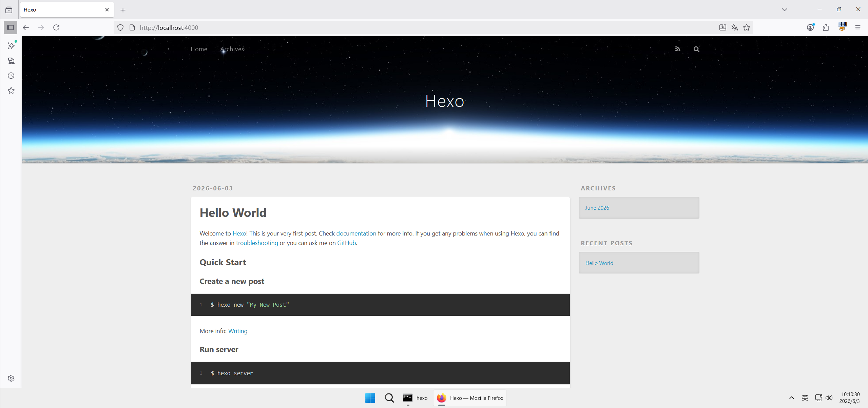Screen dimensions: 868x408
Task: Open the Extensions puzzle-piece menu
Action: pos(826,27)
